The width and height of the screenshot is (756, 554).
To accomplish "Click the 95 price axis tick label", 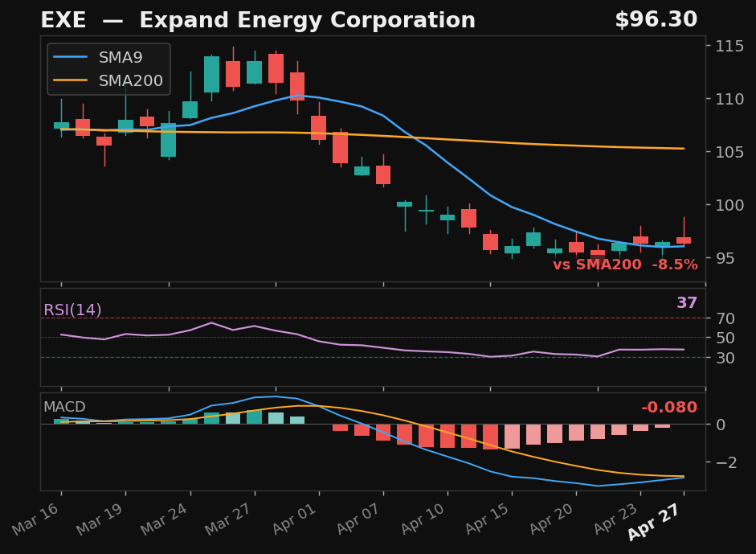I will coord(725,258).
